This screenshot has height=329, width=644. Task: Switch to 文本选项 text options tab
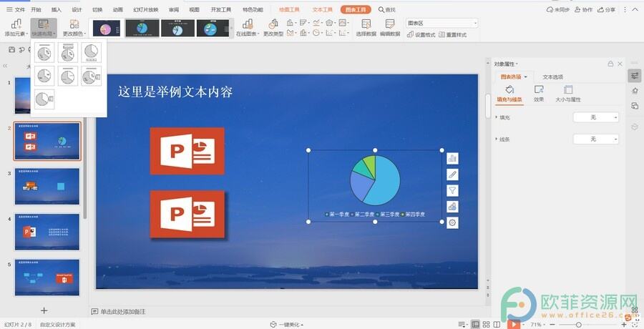[553, 77]
